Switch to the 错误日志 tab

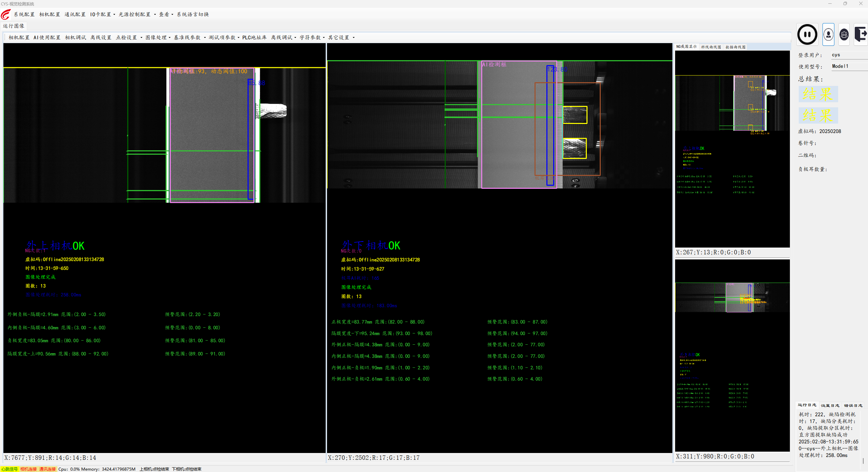click(853, 405)
